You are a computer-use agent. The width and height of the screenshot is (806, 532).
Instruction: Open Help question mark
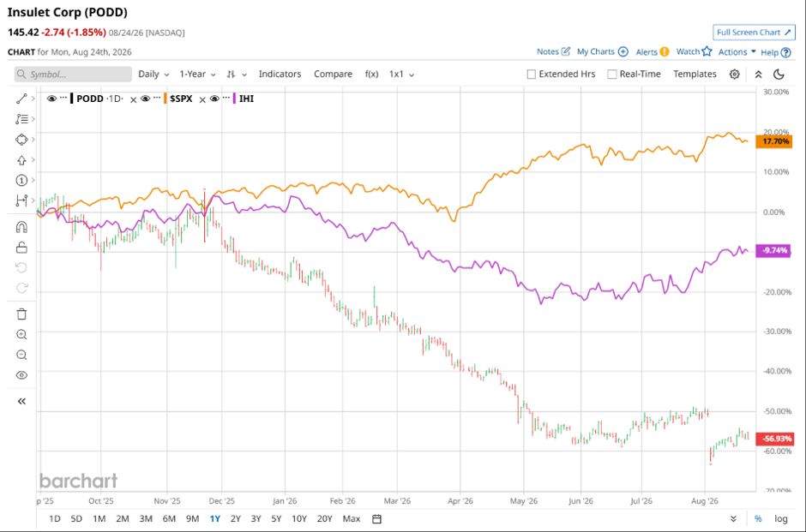coord(776,52)
